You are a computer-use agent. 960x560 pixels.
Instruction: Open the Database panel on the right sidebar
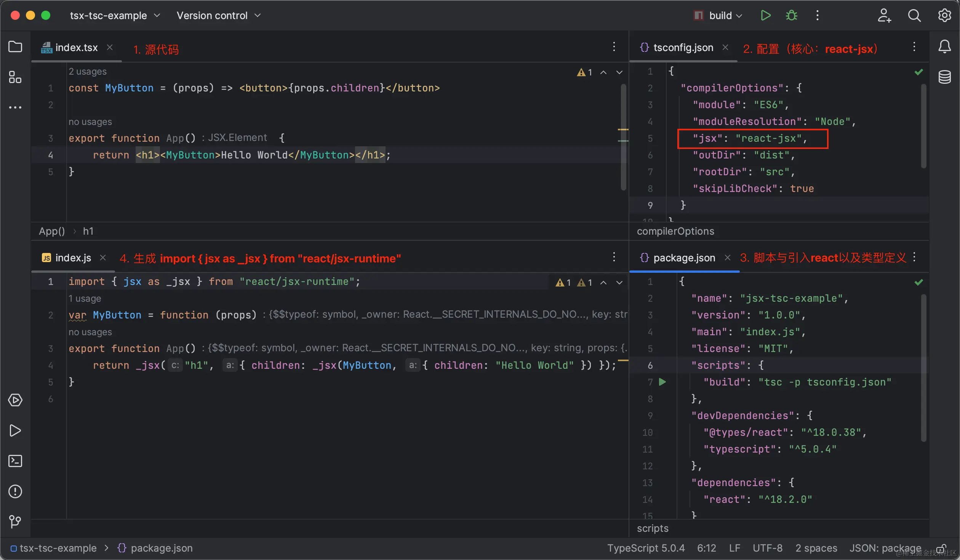click(x=945, y=77)
